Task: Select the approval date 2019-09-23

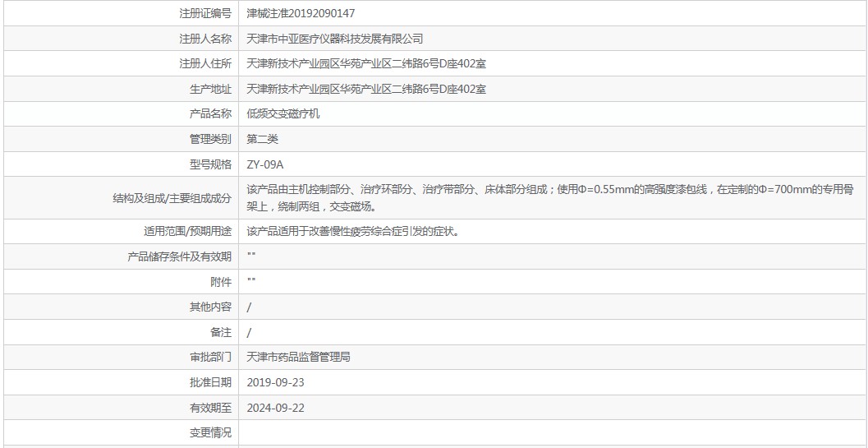Action: tap(276, 382)
